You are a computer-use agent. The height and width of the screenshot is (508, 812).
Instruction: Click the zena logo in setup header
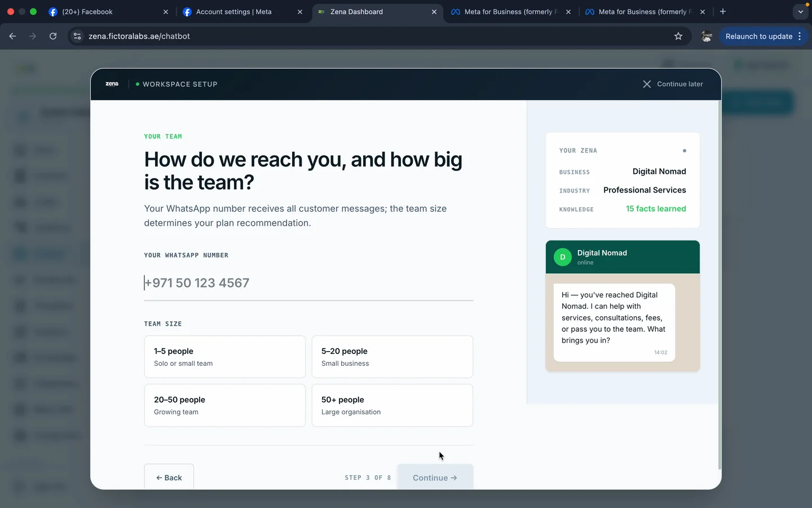coord(112,84)
